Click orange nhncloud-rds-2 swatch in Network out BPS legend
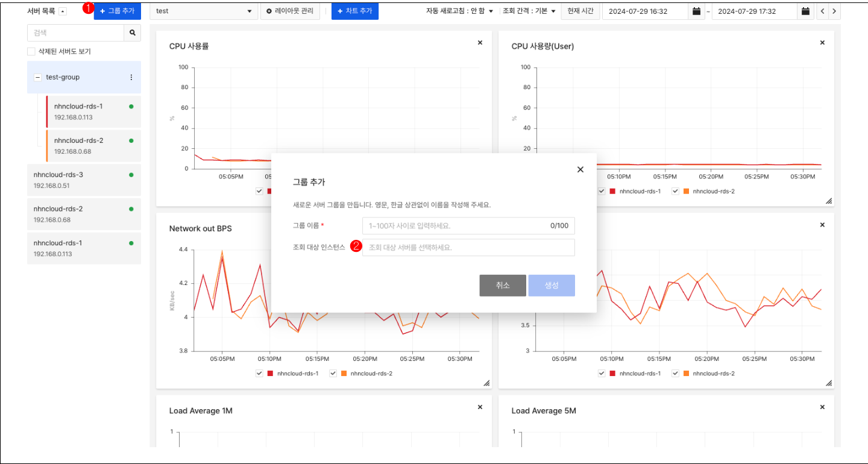The height and width of the screenshot is (464, 868). tap(344, 374)
